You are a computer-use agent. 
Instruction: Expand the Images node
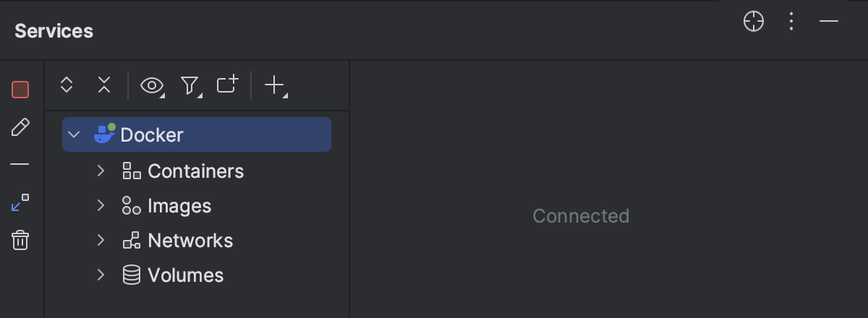click(101, 205)
